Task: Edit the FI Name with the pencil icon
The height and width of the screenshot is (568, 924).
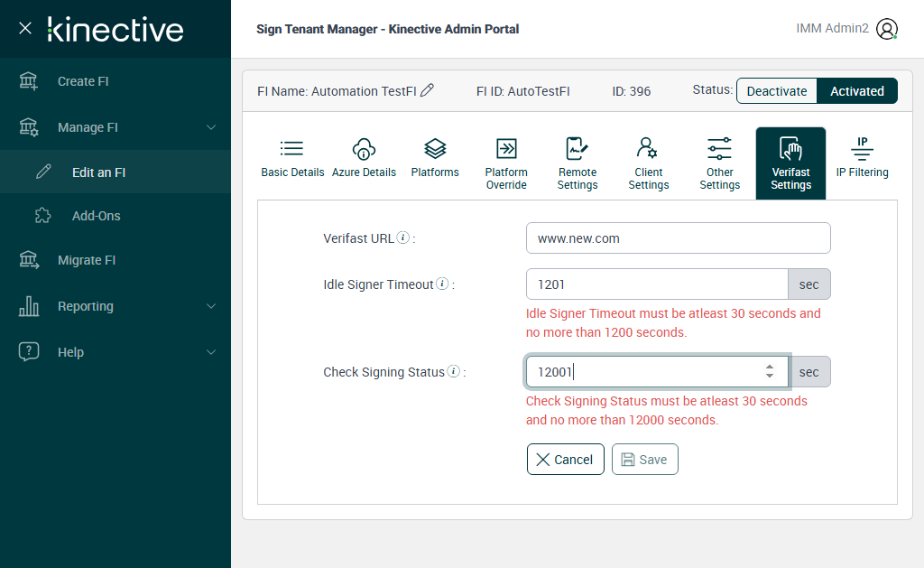Action: tap(427, 90)
